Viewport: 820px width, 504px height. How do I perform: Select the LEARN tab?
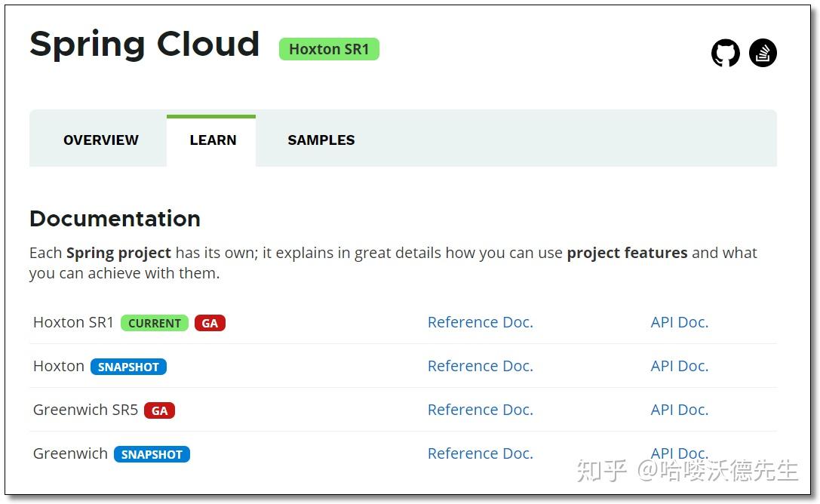click(x=212, y=140)
